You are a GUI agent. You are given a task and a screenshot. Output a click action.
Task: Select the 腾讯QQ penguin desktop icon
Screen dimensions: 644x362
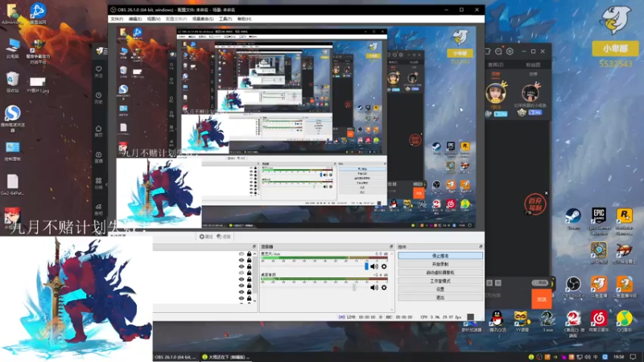pyautogui.click(x=497, y=321)
